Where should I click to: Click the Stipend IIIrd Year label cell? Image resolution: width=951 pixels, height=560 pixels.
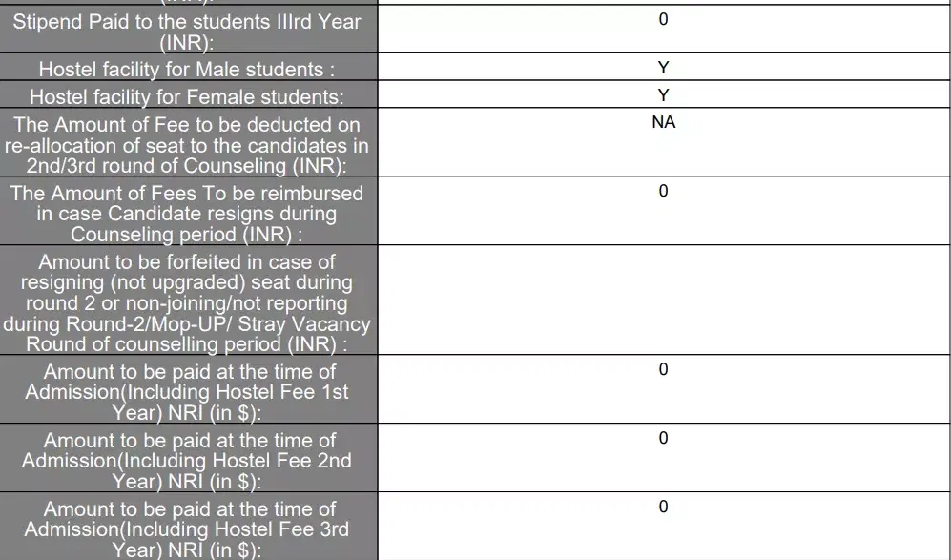[x=187, y=31]
